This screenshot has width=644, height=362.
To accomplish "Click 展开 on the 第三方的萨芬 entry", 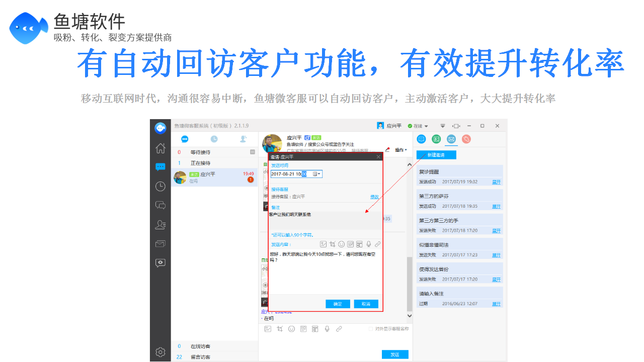I will click(x=496, y=206).
